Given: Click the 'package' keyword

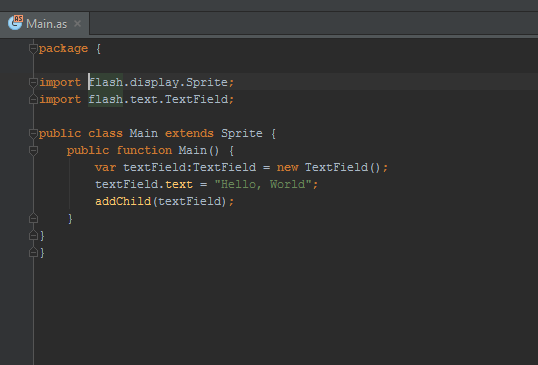Looking at the screenshot, I should pyautogui.click(x=63, y=49).
